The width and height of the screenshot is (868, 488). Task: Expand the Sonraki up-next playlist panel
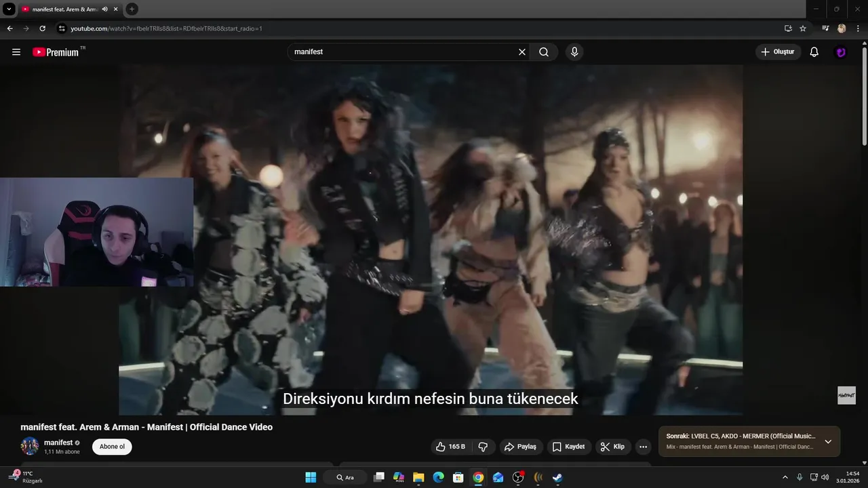(828, 442)
